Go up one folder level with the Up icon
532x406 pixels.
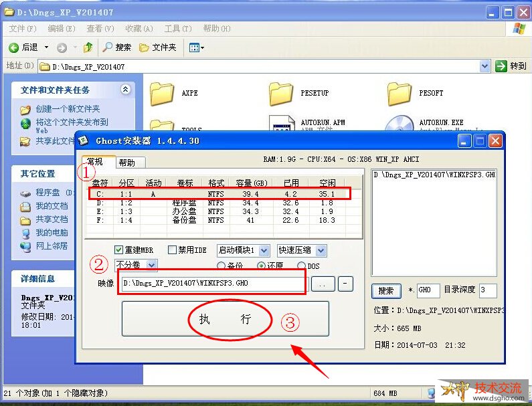tap(88, 47)
